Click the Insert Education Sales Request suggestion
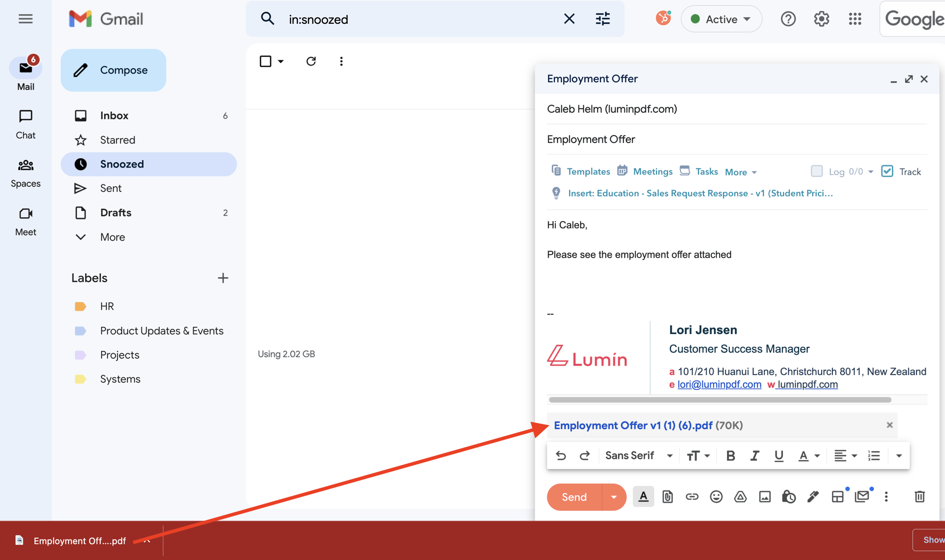 (x=700, y=193)
